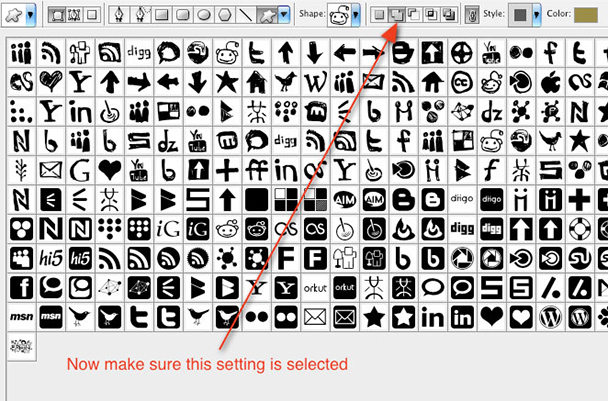The height and width of the screenshot is (401, 608).
Task: Pick the Apple logo shape
Action: click(550, 82)
